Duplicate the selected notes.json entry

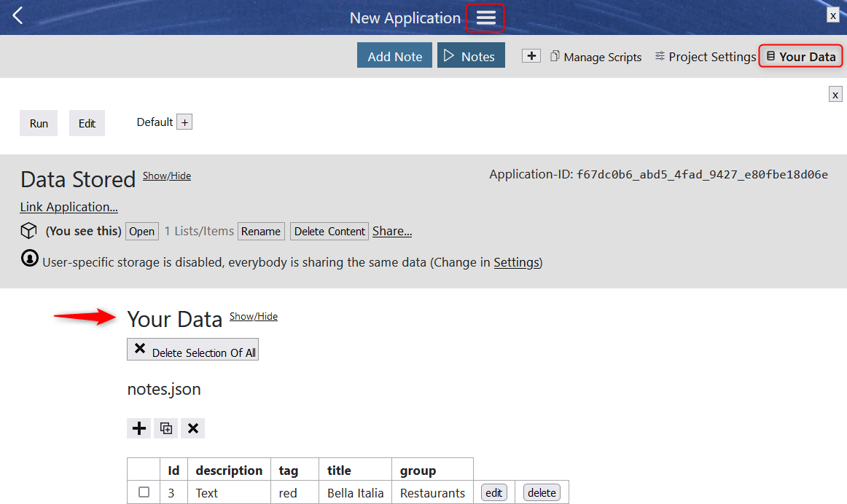click(x=165, y=428)
